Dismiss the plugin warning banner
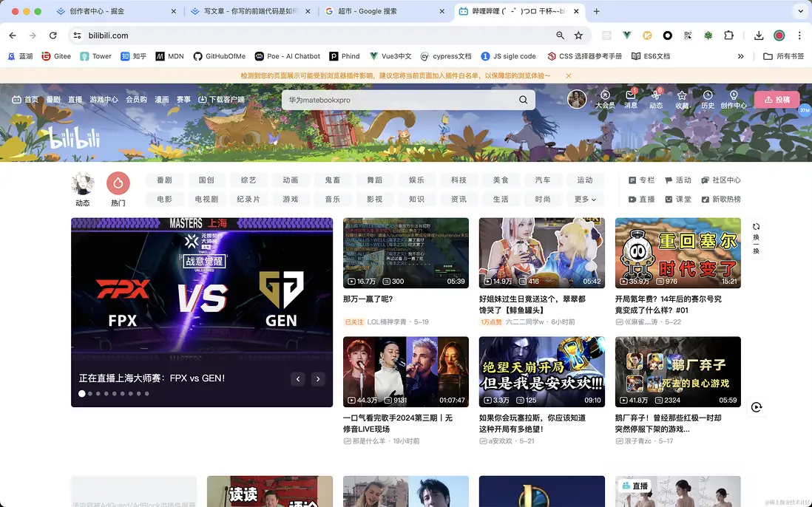The height and width of the screenshot is (507, 812). 568,75
